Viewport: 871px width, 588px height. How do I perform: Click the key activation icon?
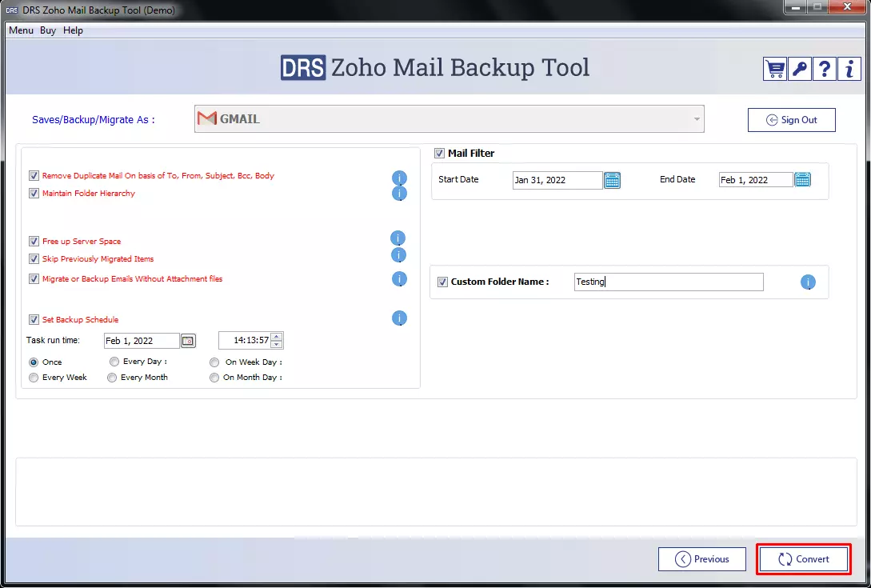pos(799,70)
